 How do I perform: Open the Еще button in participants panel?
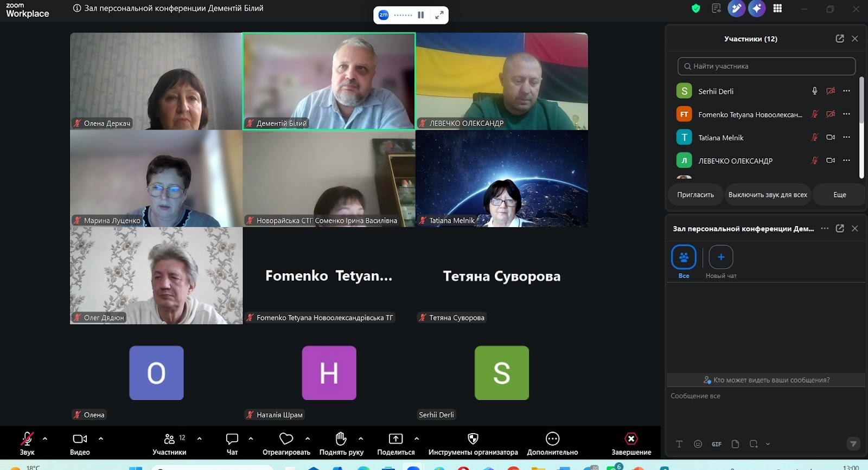tap(840, 195)
